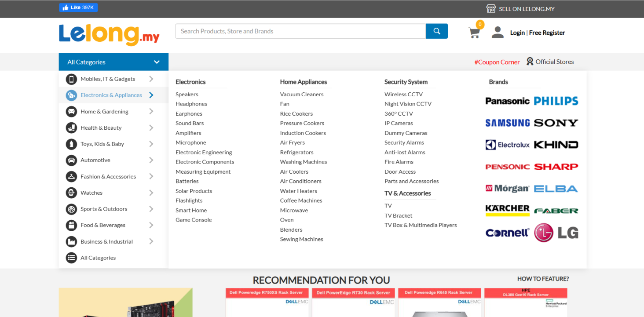Click the Watches category icon

tap(71, 193)
